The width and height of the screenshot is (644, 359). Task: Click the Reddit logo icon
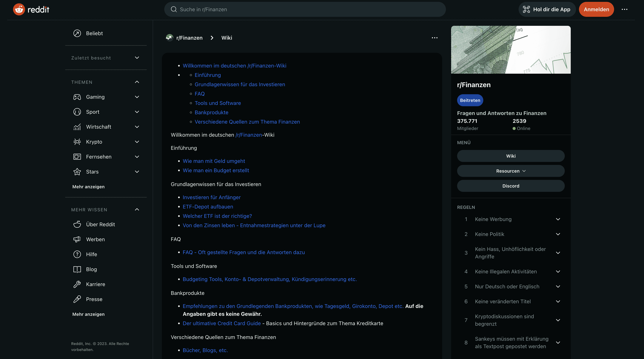(19, 9)
